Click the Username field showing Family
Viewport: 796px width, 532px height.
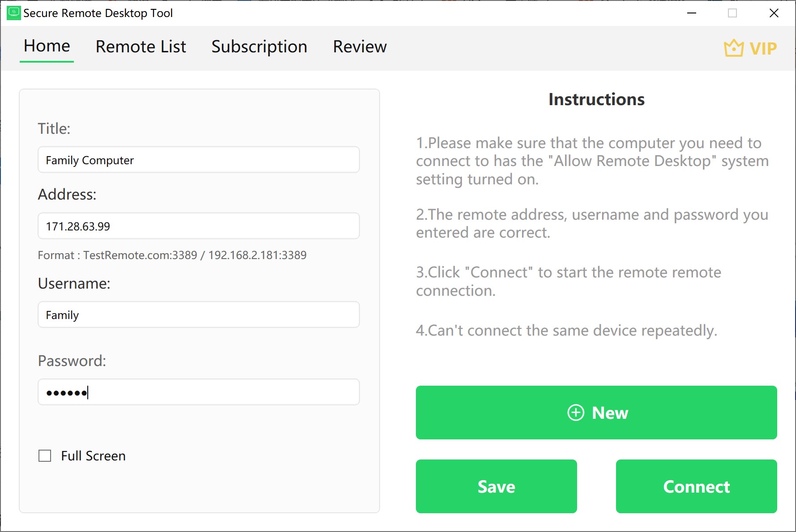[x=198, y=315]
